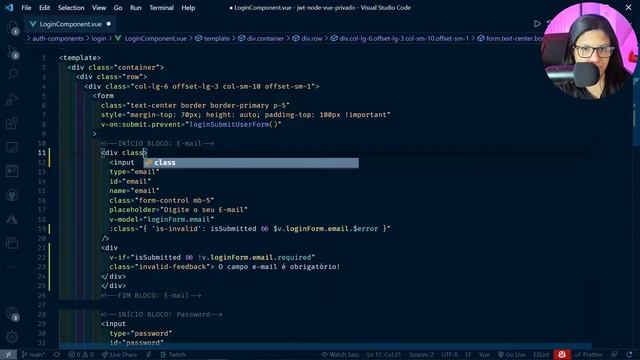Expand LoginComponent.vue breadcrumb
The height and width of the screenshot is (360, 640).
[x=151, y=38]
